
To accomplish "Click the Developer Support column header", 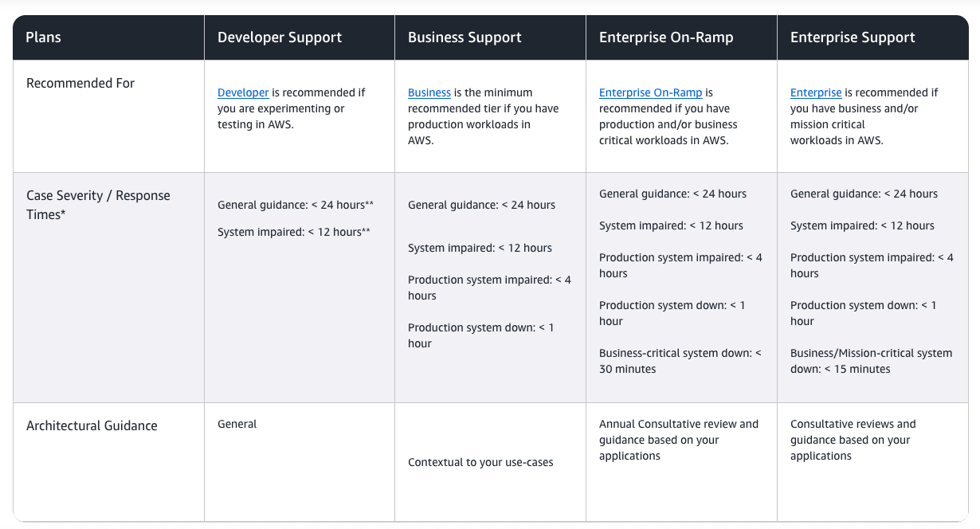I will click(280, 37).
